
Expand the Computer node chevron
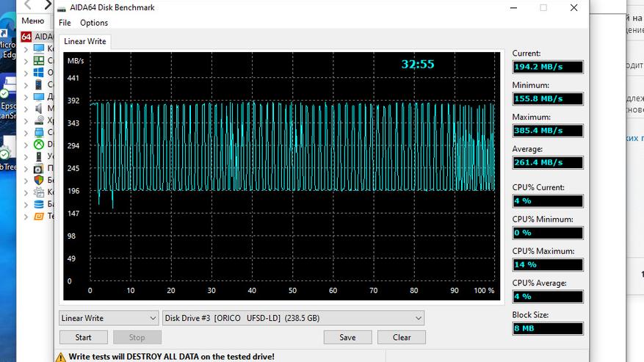(x=26, y=49)
